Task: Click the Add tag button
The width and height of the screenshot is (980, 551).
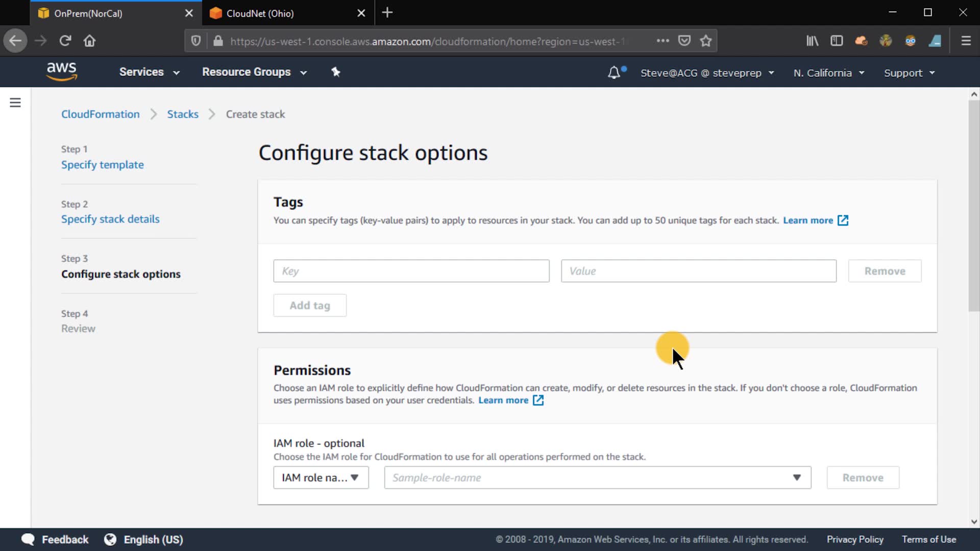Action: pos(310,305)
